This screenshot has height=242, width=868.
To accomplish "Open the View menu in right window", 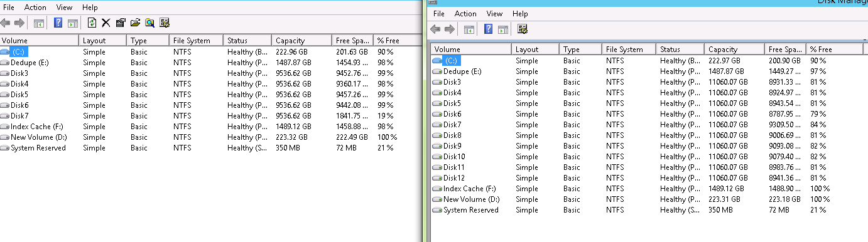I will pyautogui.click(x=495, y=13).
